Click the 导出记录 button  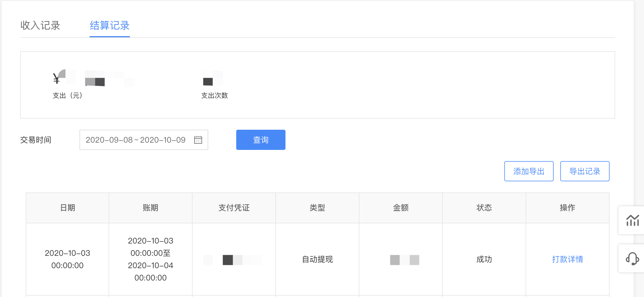[x=585, y=171]
